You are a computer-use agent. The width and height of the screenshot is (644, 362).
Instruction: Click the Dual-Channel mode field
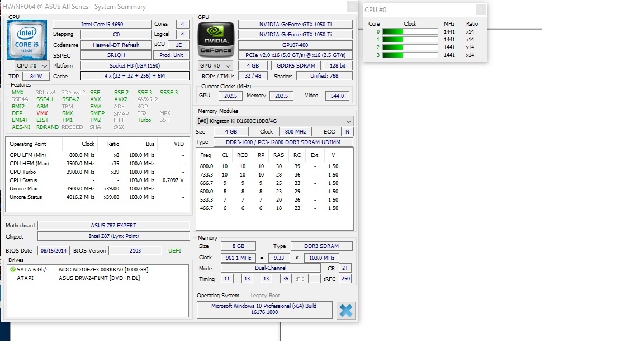pyautogui.click(x=271, y=268)
